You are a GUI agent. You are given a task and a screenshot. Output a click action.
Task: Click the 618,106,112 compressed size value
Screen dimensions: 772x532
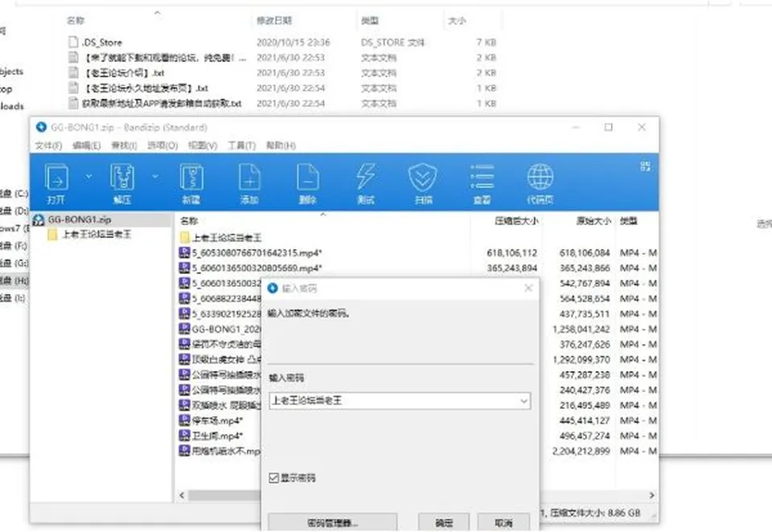click(x=512, y=253)
